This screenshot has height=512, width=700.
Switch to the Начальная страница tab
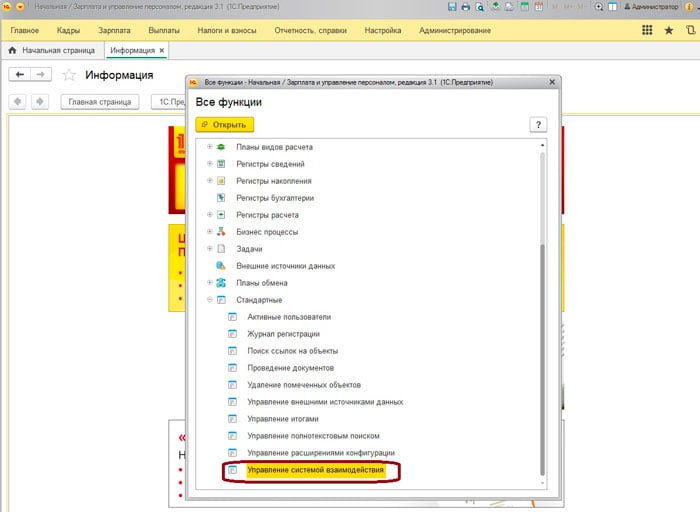click(57, 50)
